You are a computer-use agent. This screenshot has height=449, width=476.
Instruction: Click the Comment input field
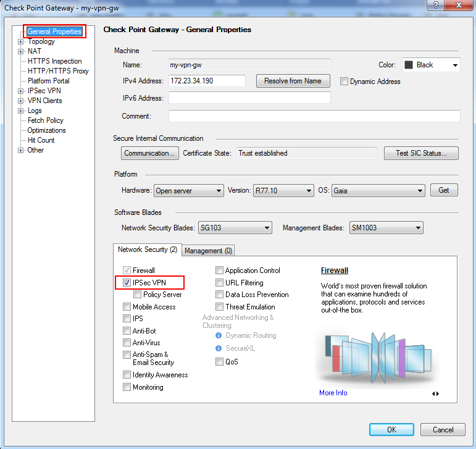[x=314, y=116]
